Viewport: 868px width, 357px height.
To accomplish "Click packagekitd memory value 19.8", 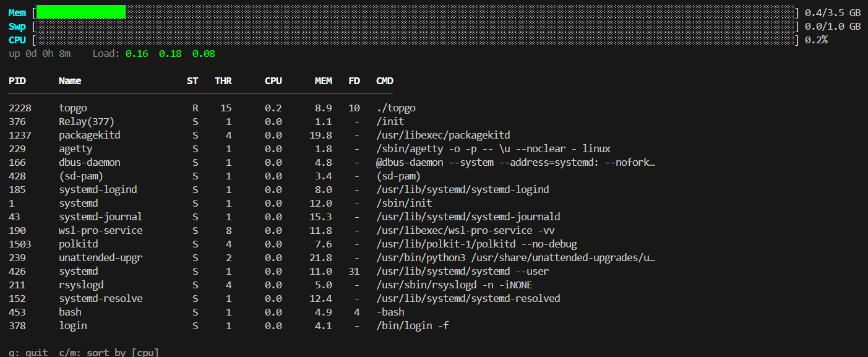I will tap(321, 135).
